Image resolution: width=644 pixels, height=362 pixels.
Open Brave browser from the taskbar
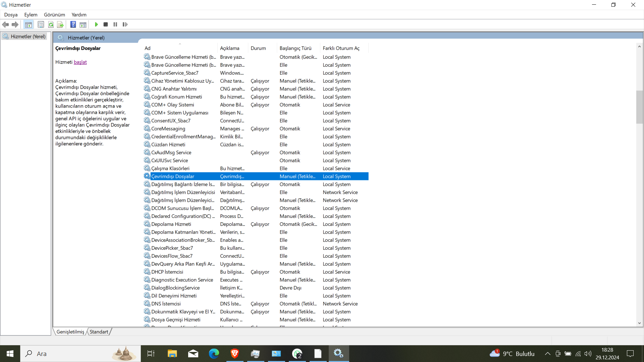[x=234, y=353]
